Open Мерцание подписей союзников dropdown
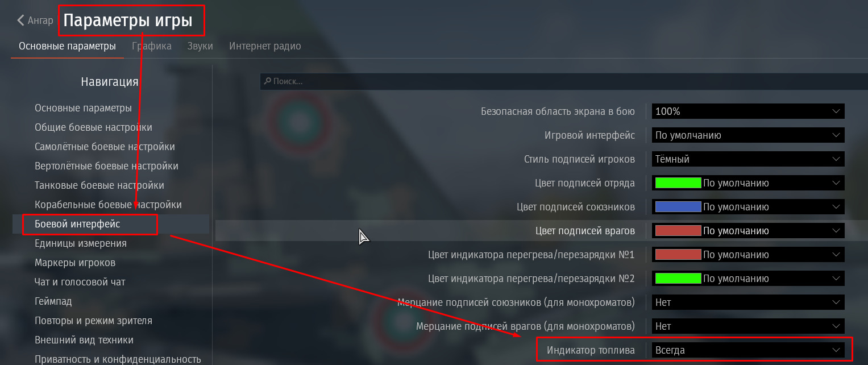868x365 pixels. (x=747, y=302)
